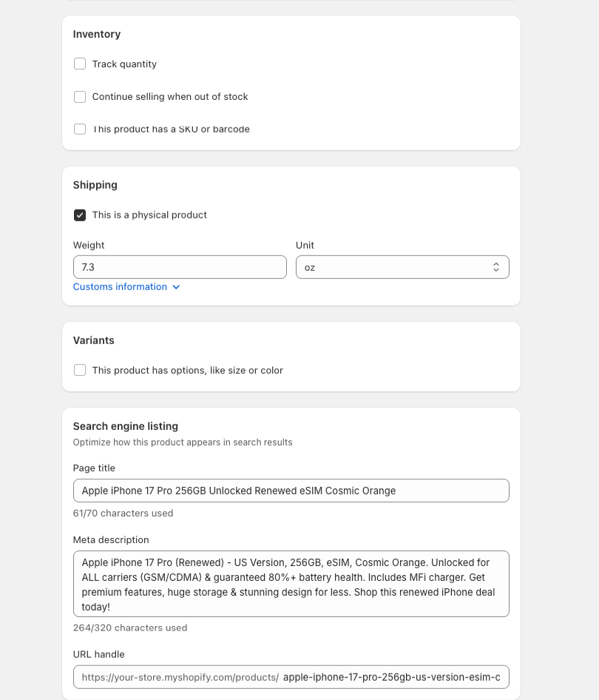Click the checkmark icon on physical product checkbox
This screenshot has height=700, width=599.
[x=79, y=215]
